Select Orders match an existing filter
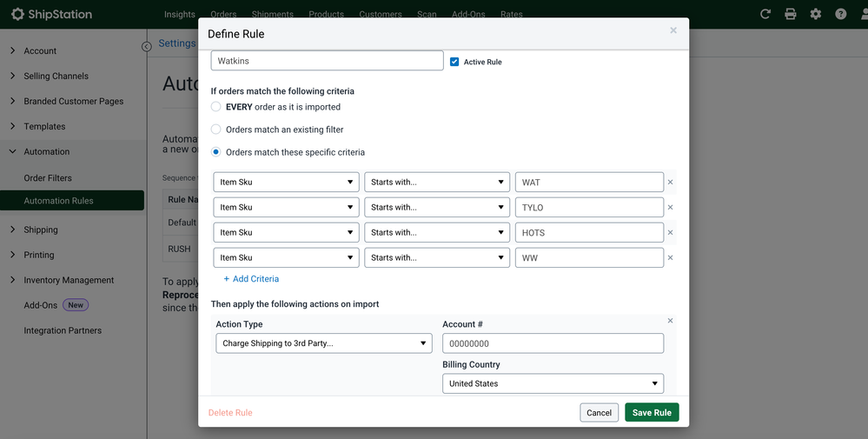Viewport: 868px width, 439px height. coord(216,130)
